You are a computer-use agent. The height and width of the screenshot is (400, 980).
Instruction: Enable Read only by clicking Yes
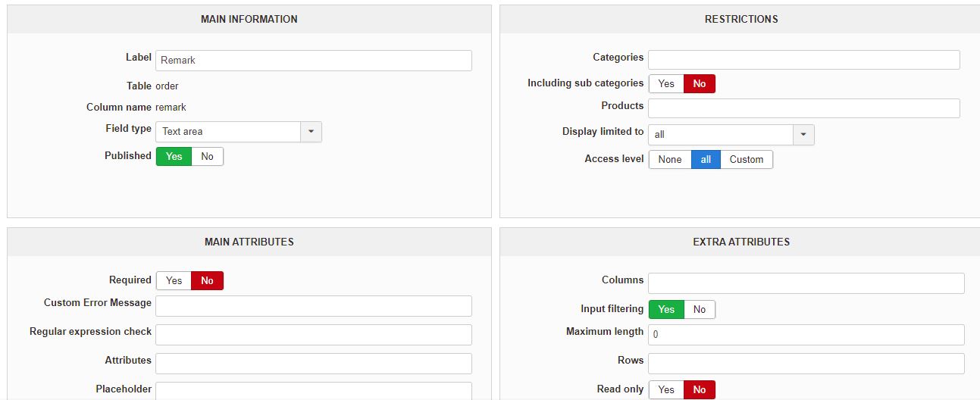(x=666, y=389)
